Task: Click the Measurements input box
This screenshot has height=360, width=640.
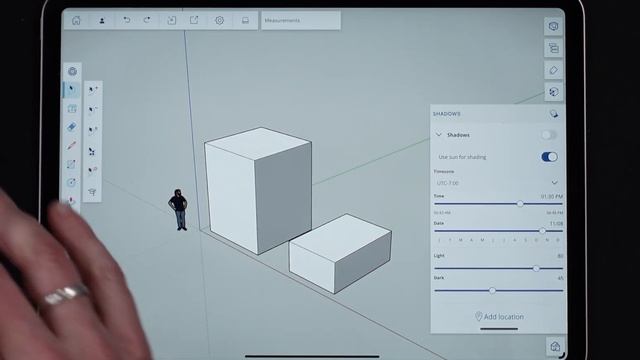Action: click(x=301, y=20)
